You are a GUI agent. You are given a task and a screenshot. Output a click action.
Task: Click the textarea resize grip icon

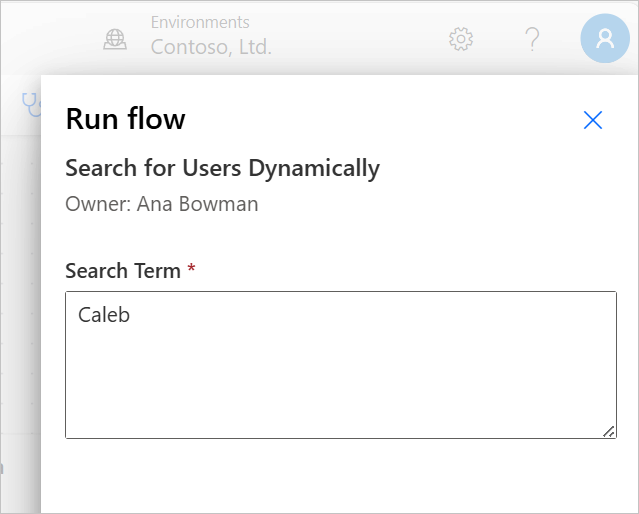[608, 431]
